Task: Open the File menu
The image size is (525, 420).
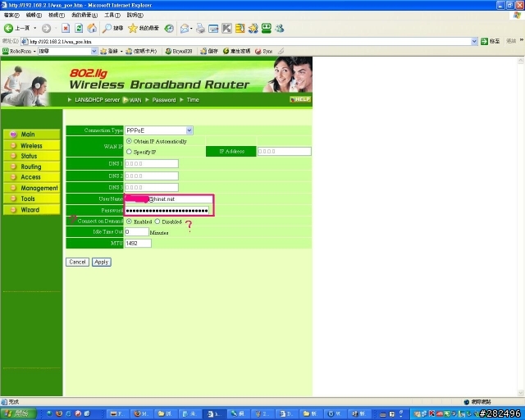Action: (11, 15)
